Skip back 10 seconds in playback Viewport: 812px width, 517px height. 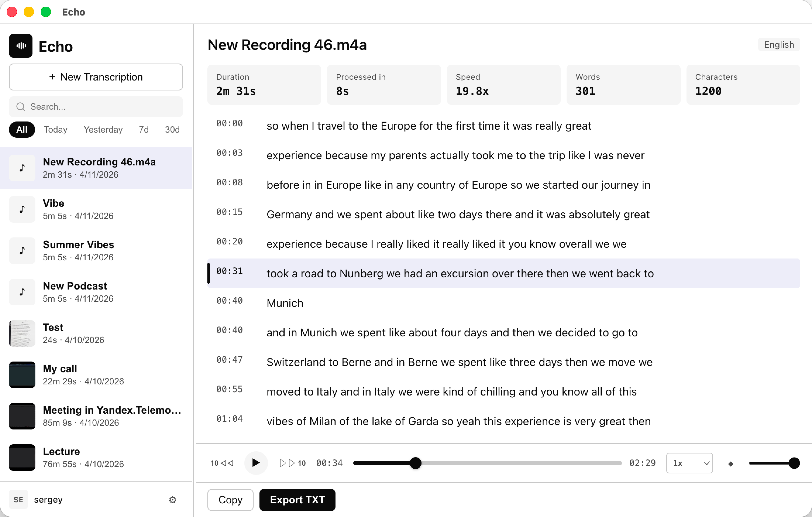(222, 463)
